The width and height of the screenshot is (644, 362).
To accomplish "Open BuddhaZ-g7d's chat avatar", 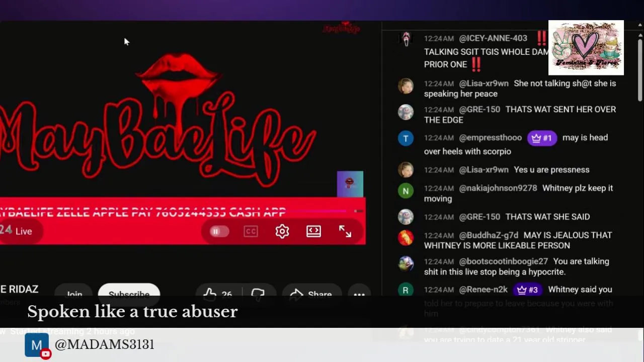I will [406, 237].
